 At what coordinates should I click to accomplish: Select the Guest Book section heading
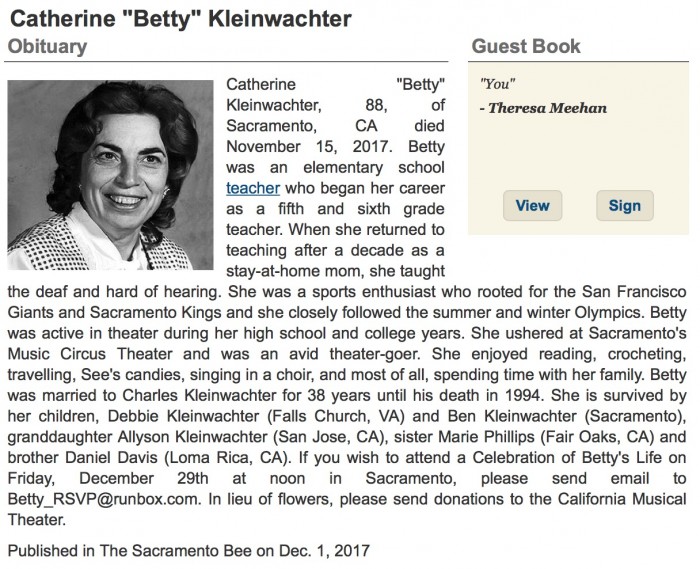[526, 46]
